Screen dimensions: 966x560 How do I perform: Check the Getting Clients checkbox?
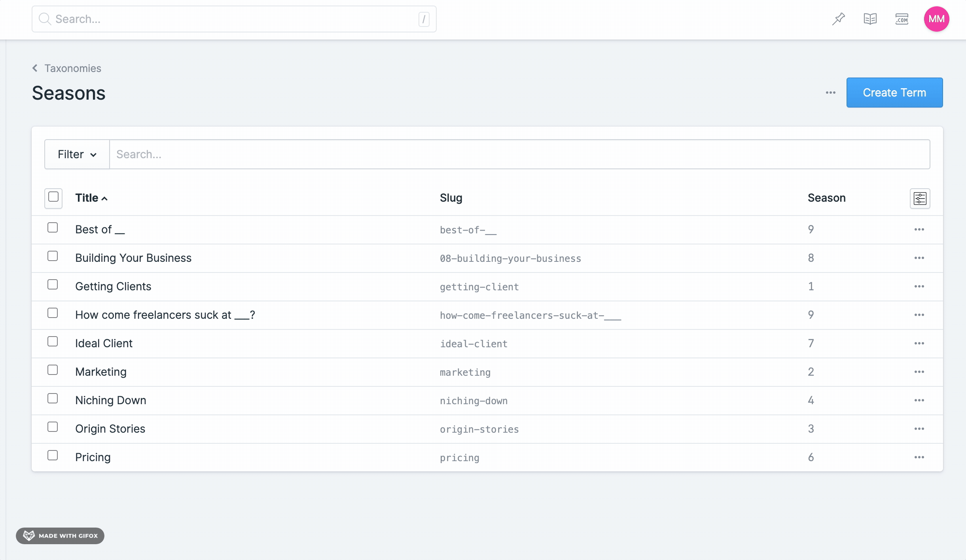point(53,284)
